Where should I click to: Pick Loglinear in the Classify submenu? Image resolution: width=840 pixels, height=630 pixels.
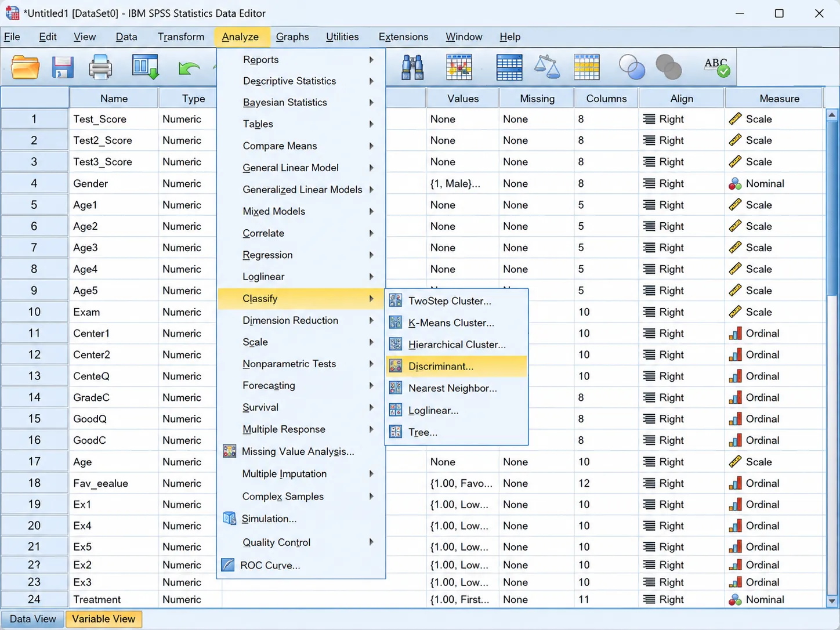point(456,410)
